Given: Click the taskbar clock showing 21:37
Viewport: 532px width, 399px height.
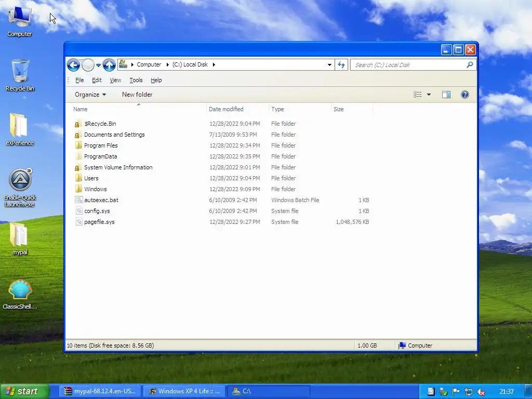Looking at the screenshot, I should 507,392.
